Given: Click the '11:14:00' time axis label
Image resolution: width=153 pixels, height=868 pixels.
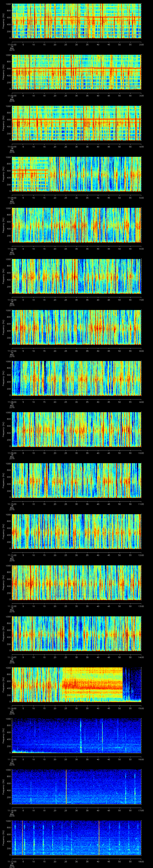Looking at the screenshot, I should (12, 708).
